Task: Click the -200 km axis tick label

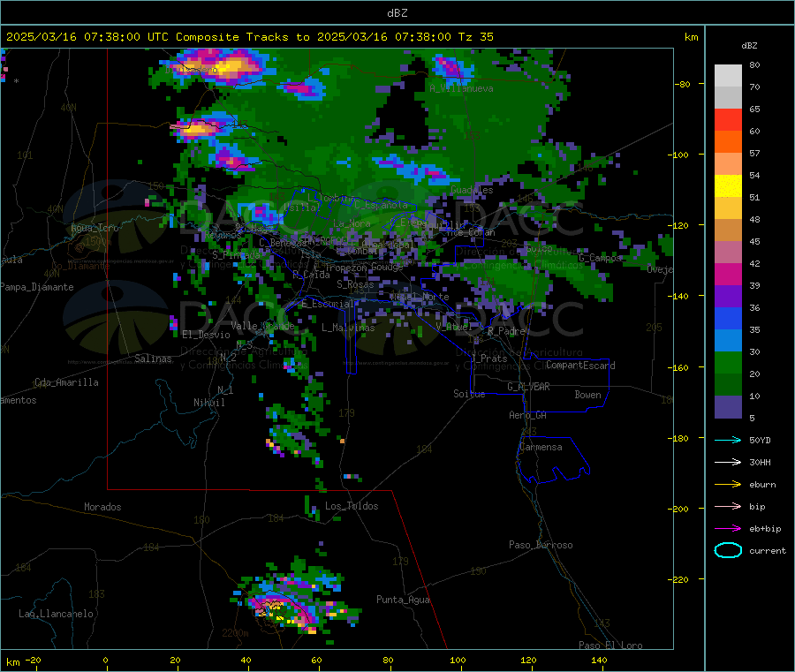Action: coord(678,509)
